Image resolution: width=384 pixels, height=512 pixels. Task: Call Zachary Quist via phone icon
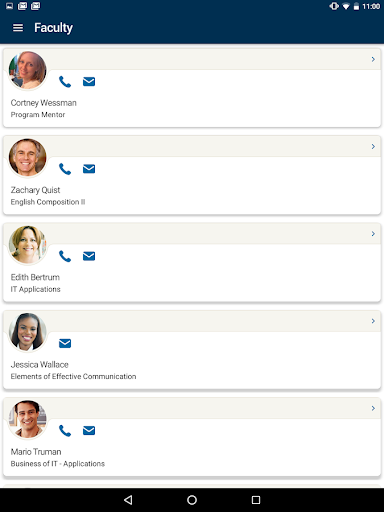click(x=65, y=169)
